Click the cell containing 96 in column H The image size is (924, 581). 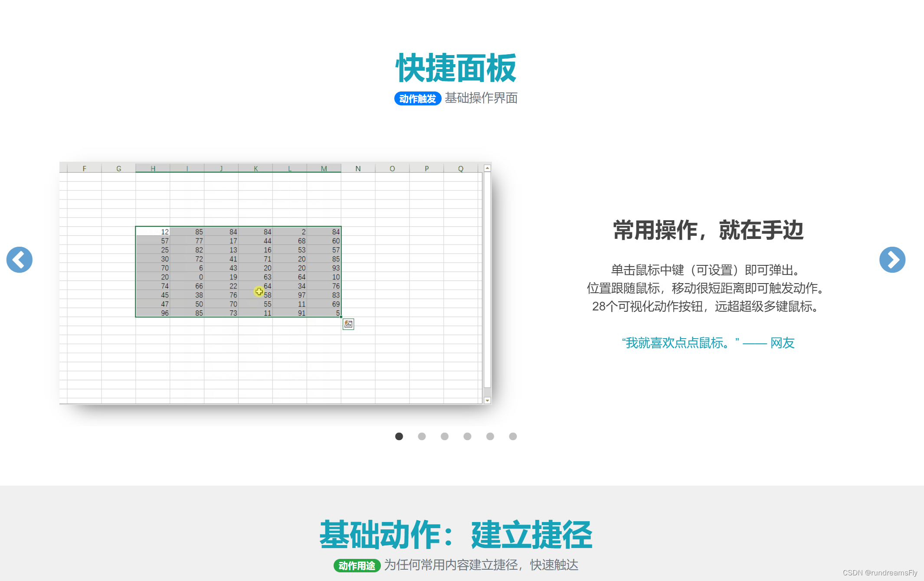click(153, 313)
